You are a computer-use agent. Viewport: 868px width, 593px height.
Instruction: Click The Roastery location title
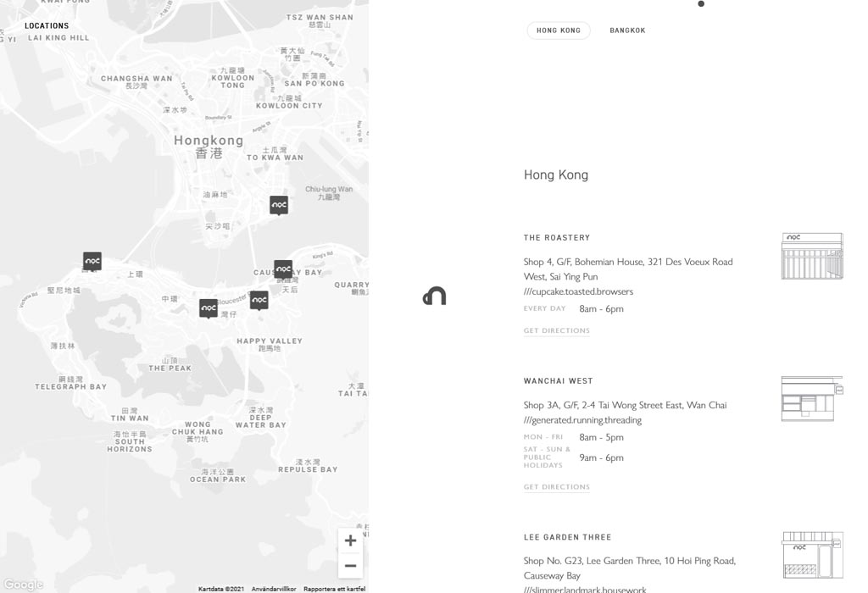557,238
